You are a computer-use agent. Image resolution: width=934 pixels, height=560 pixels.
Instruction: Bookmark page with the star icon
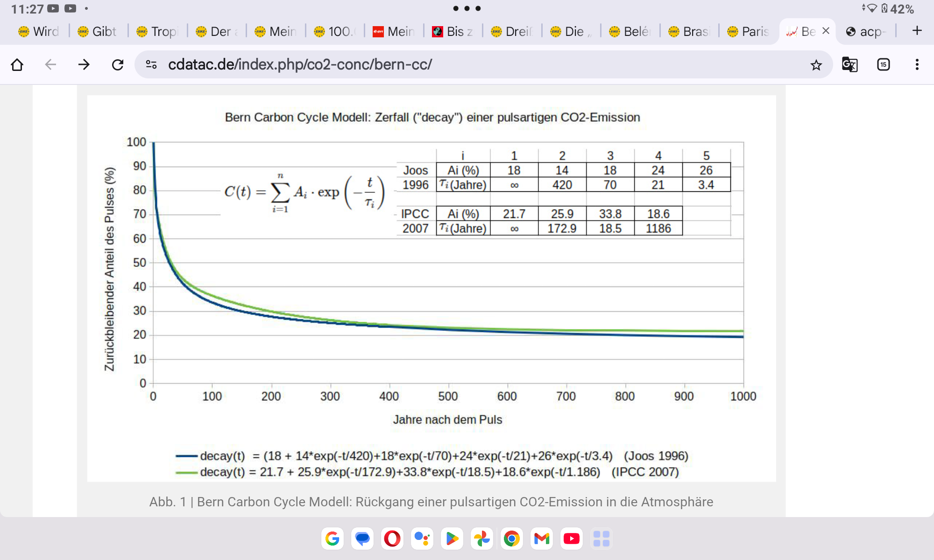(816, 65)
